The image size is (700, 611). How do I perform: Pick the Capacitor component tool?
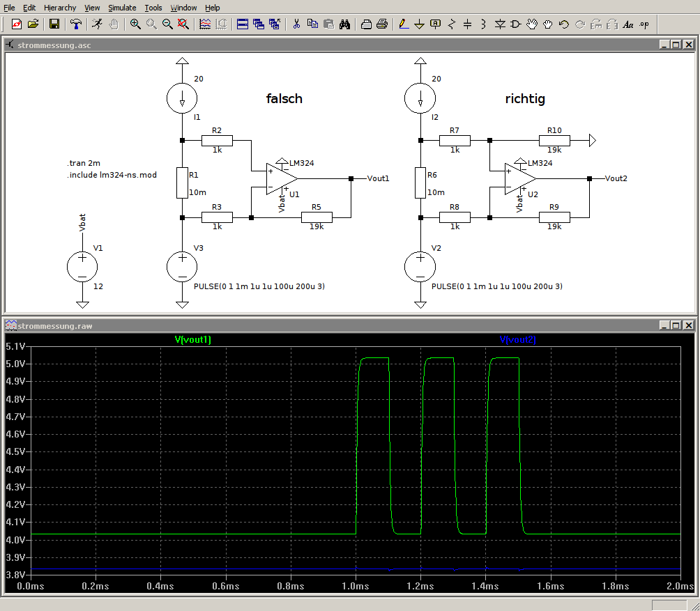(467, 24)
